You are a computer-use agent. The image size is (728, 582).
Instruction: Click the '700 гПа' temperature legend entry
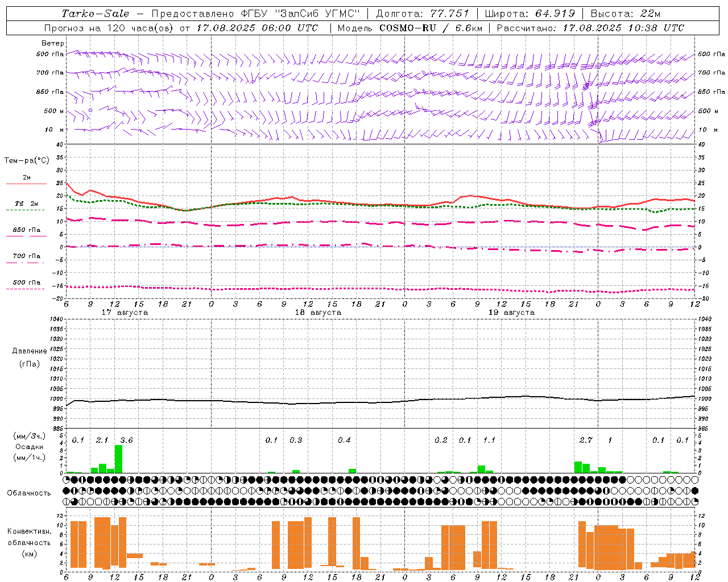[26, 257]
